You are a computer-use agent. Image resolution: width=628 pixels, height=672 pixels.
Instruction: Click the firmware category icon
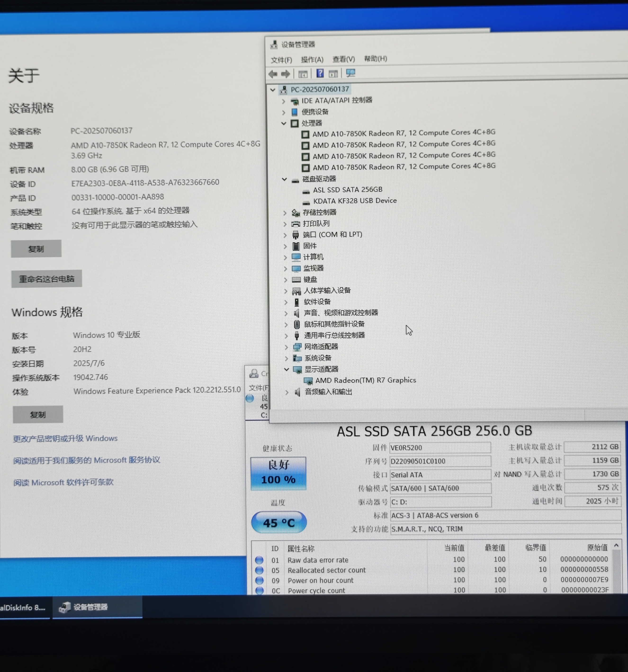tap(296, 246)
